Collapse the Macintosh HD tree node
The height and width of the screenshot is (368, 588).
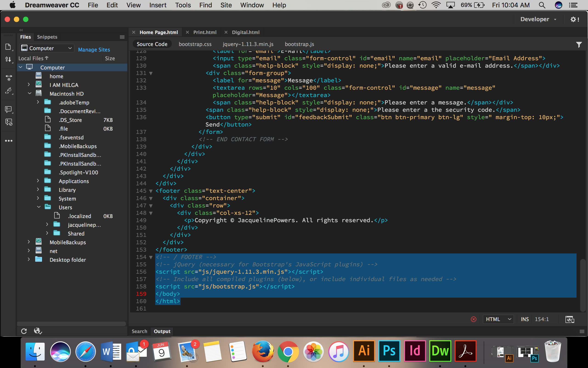coord(30,93)
